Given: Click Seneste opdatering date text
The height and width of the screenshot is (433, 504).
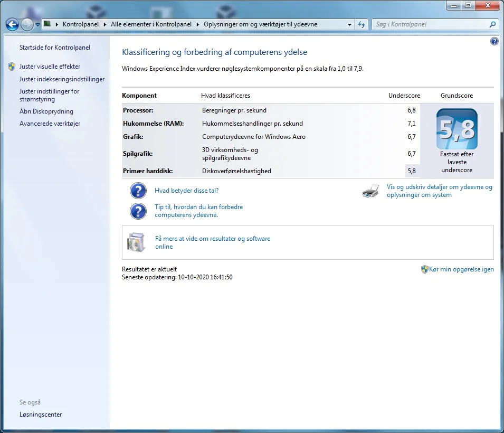Looking at the screenshot, I should pyautogui.click(x=177, y=277).
